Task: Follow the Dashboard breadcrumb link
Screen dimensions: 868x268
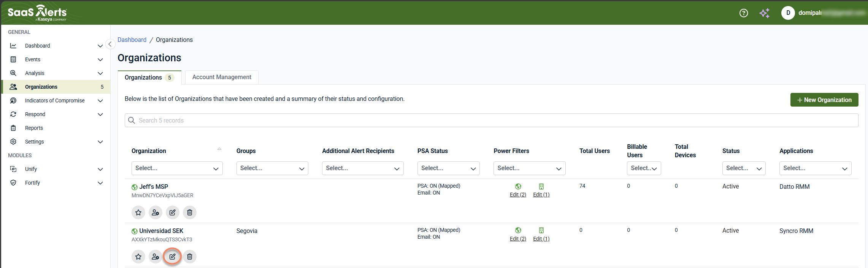Action: pyautogui.click(x=132, y=40)
